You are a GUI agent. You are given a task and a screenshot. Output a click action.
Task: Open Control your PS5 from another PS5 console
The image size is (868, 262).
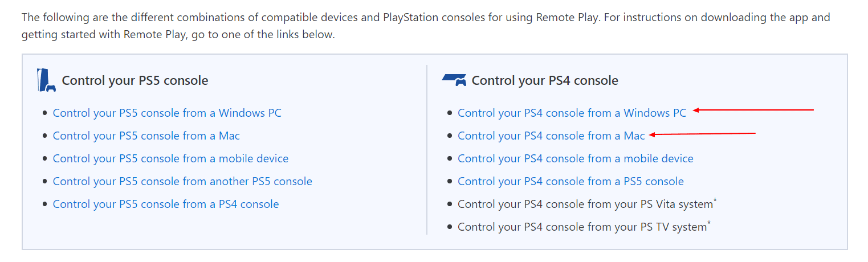pos(182,181)
